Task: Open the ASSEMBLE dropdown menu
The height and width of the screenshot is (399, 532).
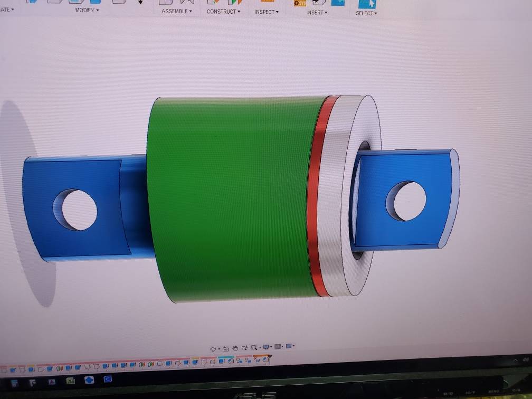Action: pyautogui.click(x=176, y=11)
